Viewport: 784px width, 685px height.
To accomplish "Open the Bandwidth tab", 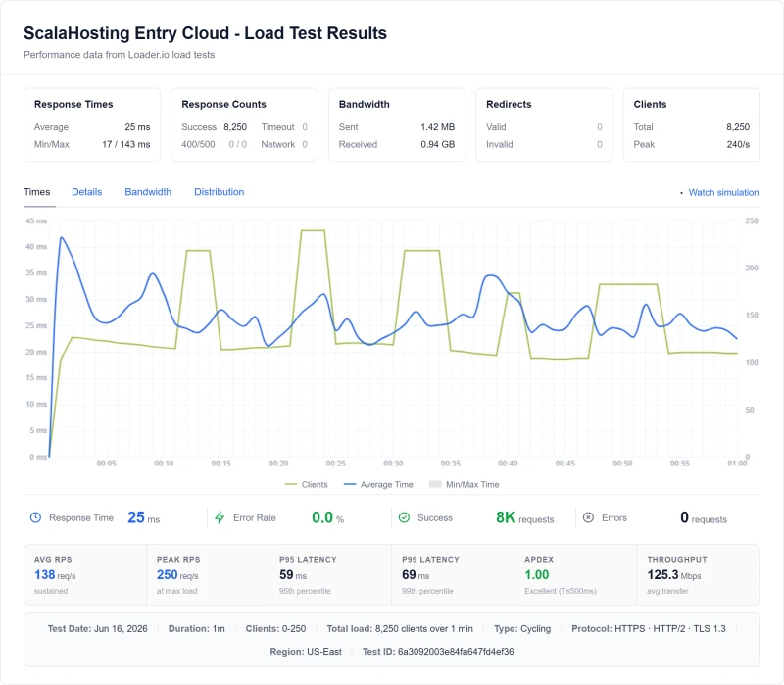I will (148, 192).
